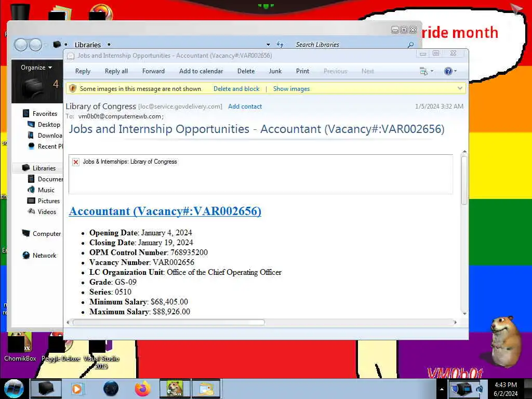Click the horizontal scrollbar thumb in message
532x399 pixels.
(169, 322)
